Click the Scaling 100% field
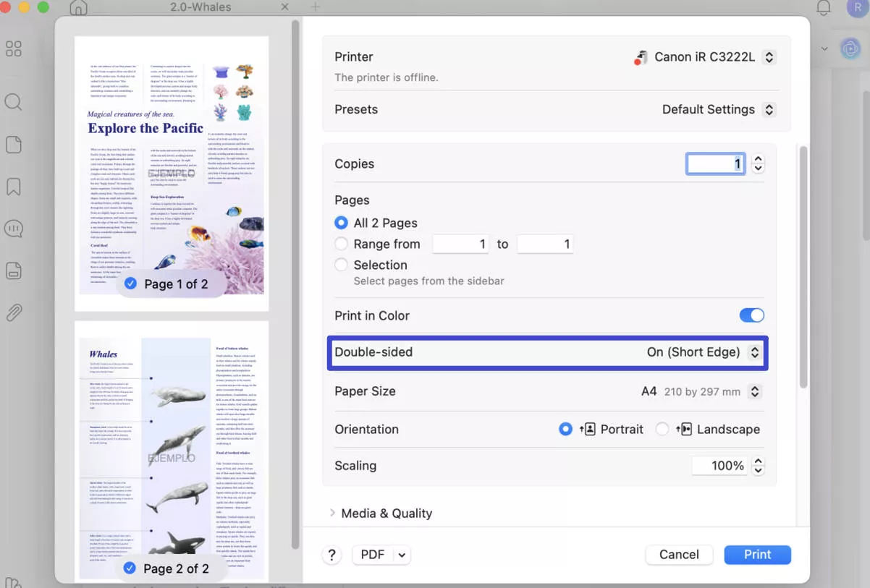870x588 pixels. pyautogui.click(x=720, y=466)
